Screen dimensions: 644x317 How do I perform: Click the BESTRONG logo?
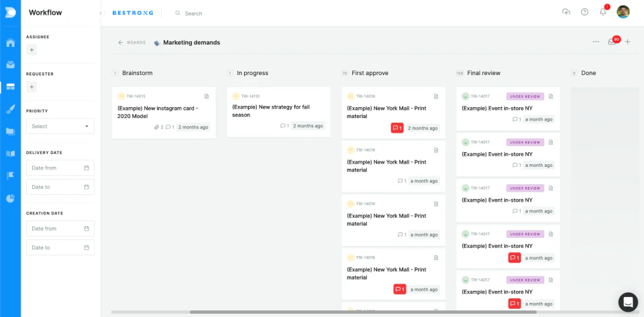(133, 13)
